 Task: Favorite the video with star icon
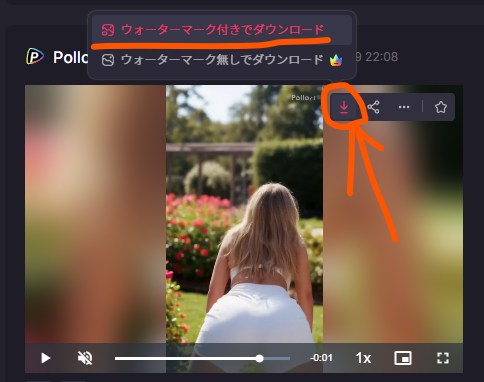point(440,107)
